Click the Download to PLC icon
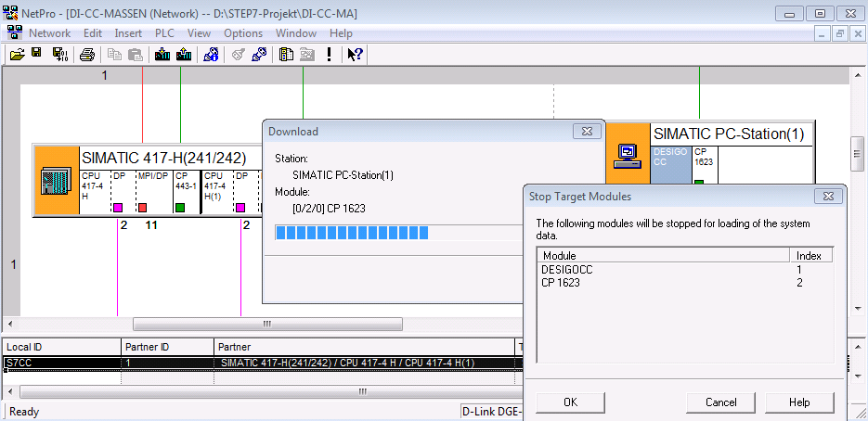 pyautogui.click(x=163, y=55)
